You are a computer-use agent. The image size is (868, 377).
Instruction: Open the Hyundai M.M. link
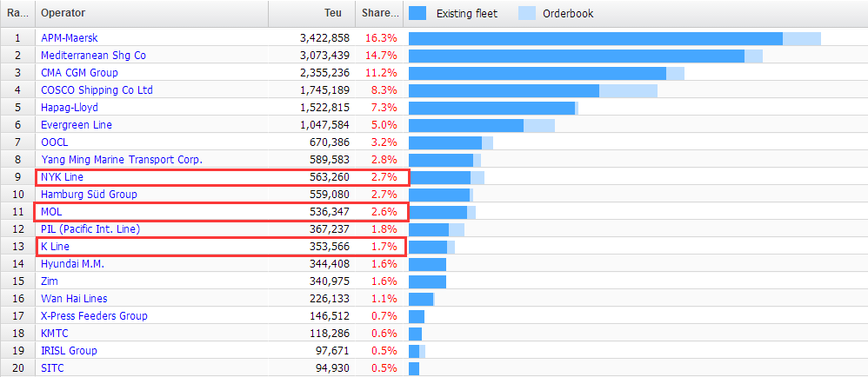click(x=72, y=264)
